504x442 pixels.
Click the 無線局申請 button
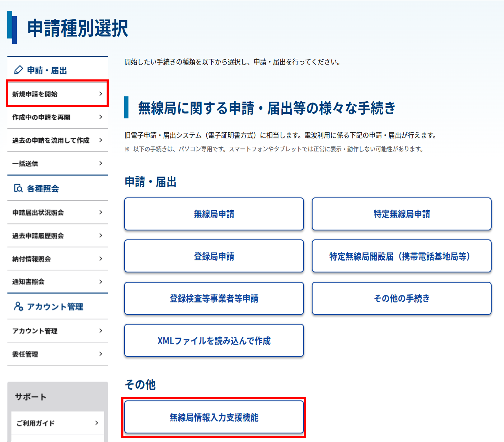tap(214, 214)
